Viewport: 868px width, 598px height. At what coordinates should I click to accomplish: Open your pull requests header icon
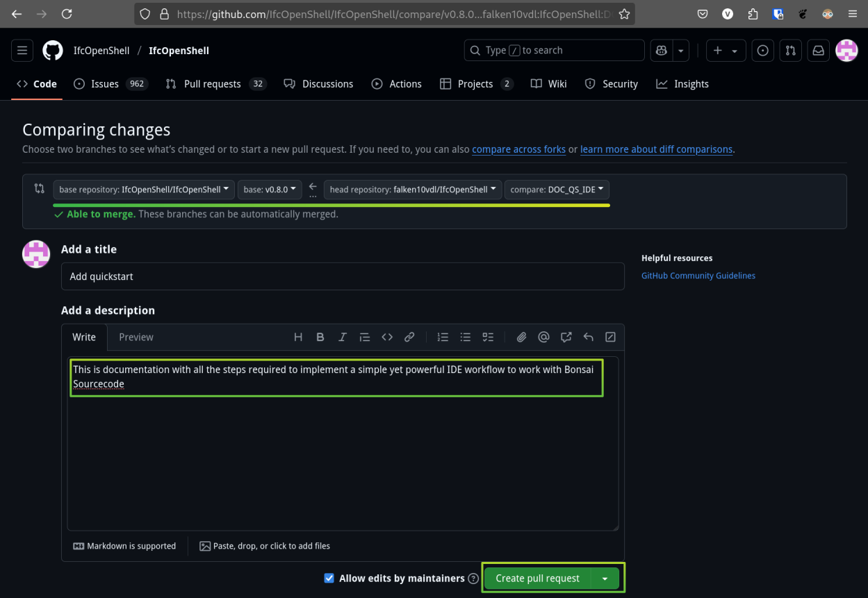pyautogui.click(x=791, y=51)
